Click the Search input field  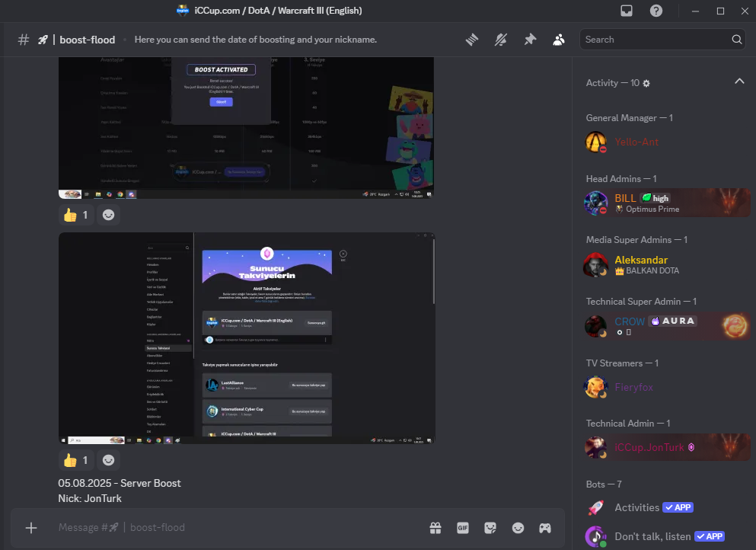point(662,40)
